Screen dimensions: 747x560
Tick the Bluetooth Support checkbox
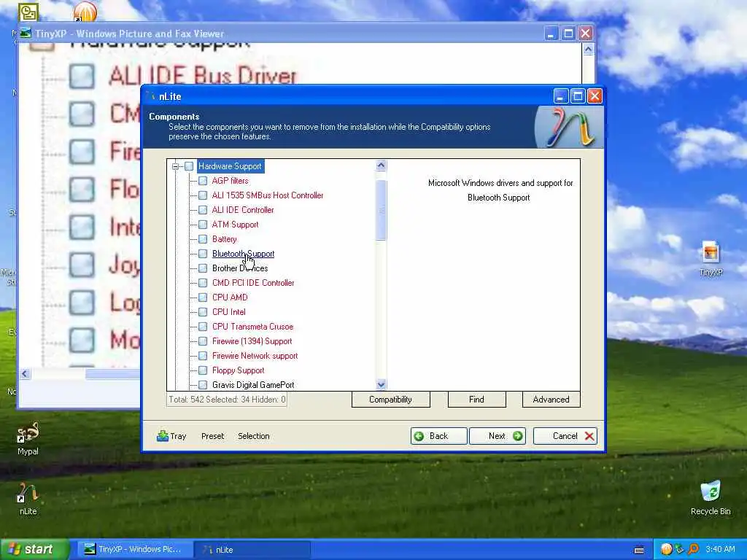click(x=203, y=254)
